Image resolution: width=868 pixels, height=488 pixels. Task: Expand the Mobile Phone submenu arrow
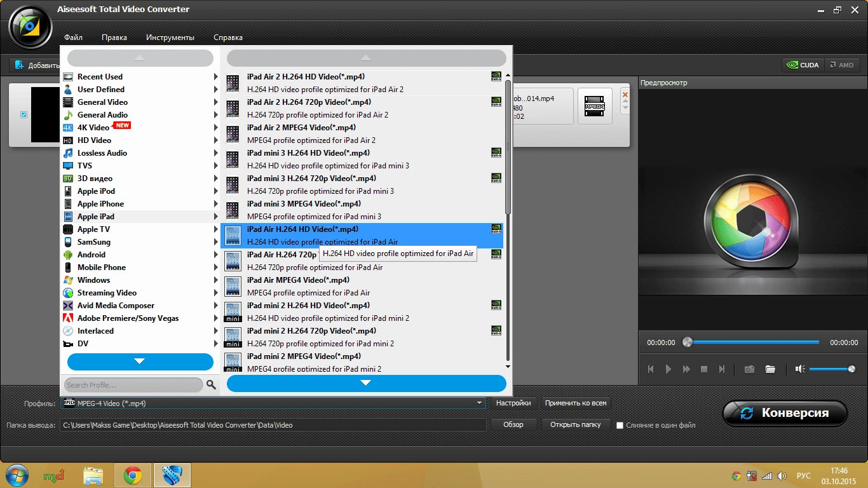click(216, 268)
